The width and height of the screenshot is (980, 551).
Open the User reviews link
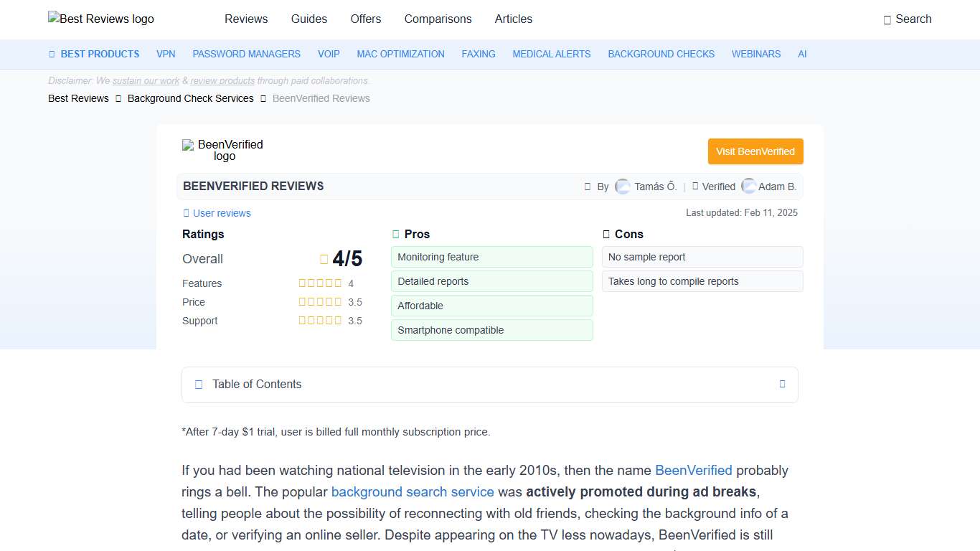click(217, 213)
